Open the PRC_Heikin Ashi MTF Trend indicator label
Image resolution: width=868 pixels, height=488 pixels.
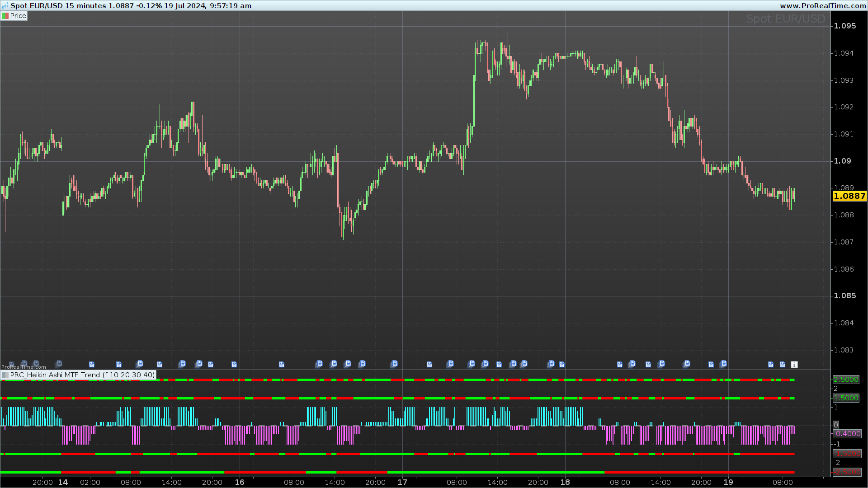(x=82, y=375)
